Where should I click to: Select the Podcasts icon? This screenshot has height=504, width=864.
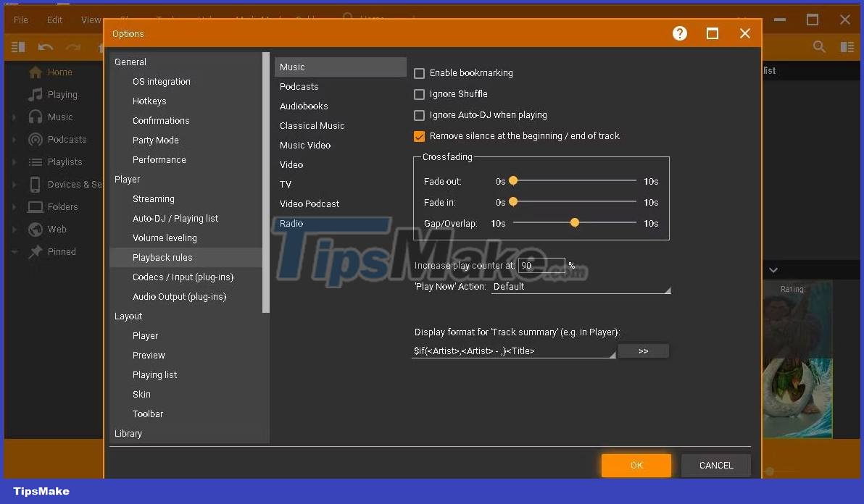(x=35, y=139)
